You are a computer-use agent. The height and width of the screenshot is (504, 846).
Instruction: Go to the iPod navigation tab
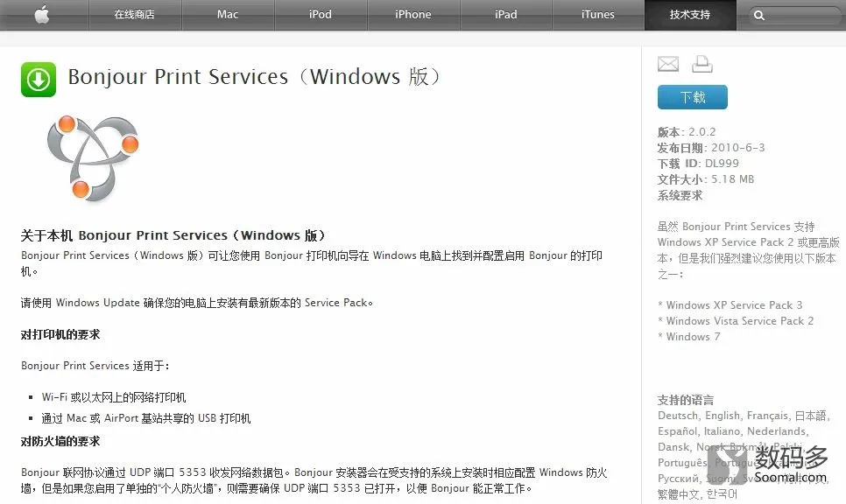pyautogui.click(x=321, y=15)
